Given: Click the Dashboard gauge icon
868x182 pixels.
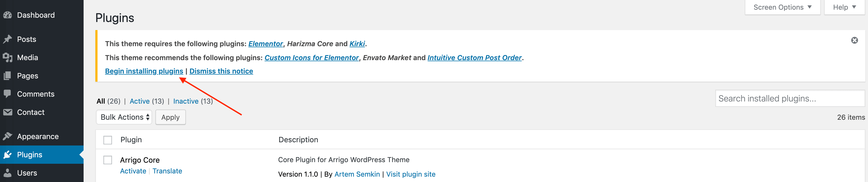Looking at the screenshot, I should (x=8, y=15).
